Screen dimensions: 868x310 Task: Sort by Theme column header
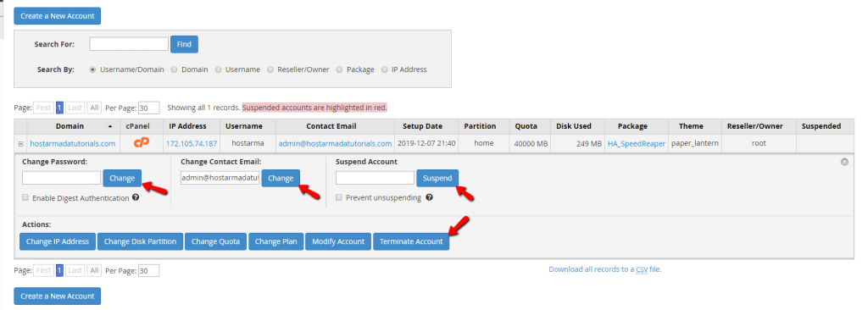(692, 127)
